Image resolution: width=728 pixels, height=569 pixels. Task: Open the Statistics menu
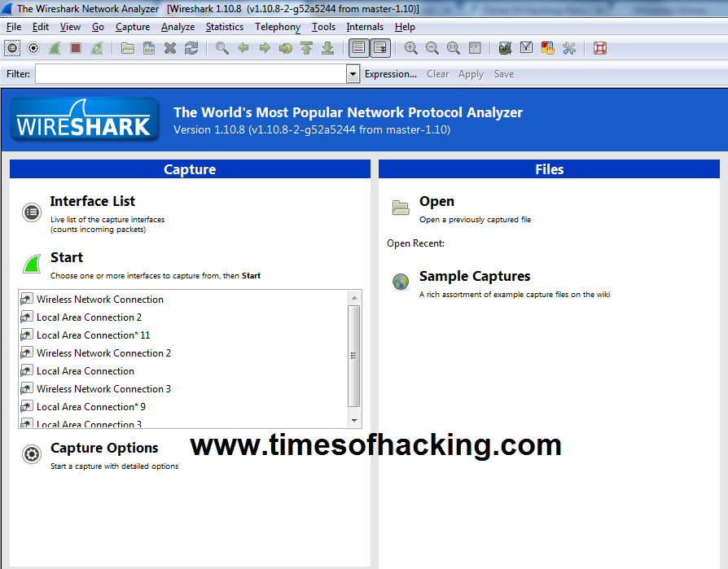225,27
